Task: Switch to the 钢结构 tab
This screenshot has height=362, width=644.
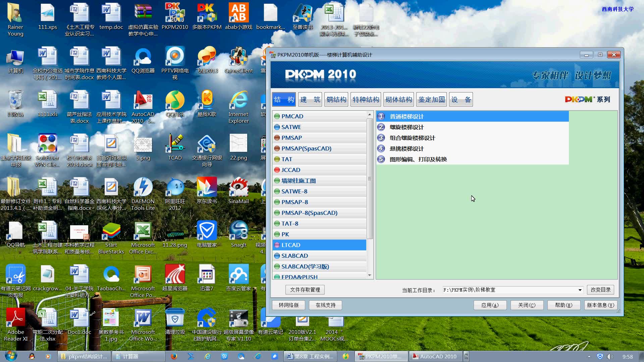Action: tap(336, 100)
